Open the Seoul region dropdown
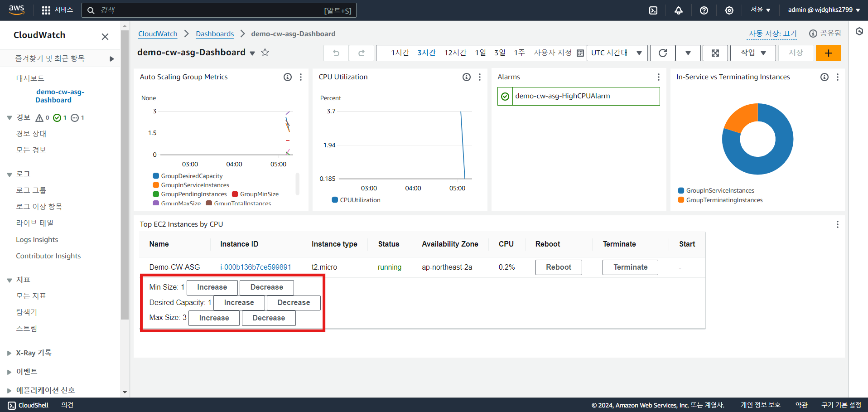 [761, 10]
